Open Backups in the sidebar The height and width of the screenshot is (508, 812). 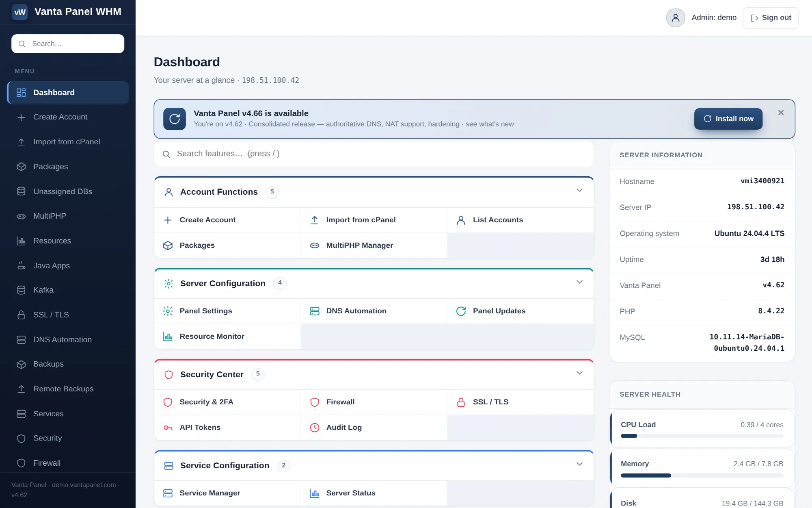(68, 364)
